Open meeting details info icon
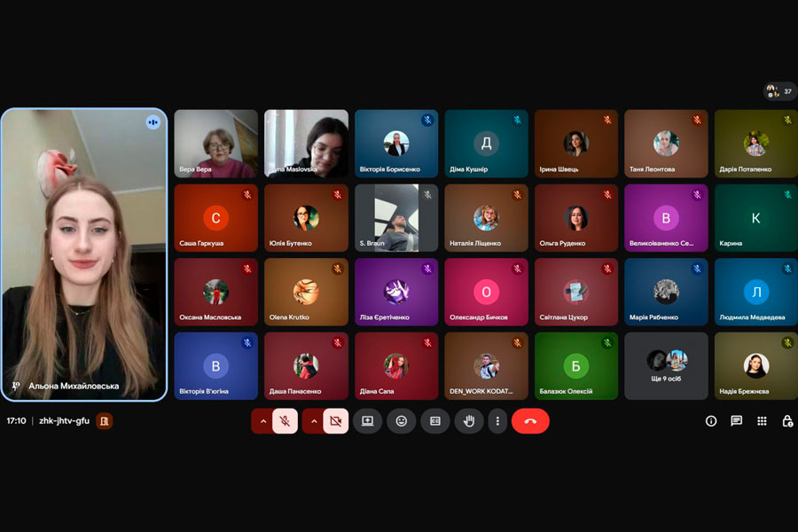Viewport: 798px width, 532px height. (x=711, y=421)
